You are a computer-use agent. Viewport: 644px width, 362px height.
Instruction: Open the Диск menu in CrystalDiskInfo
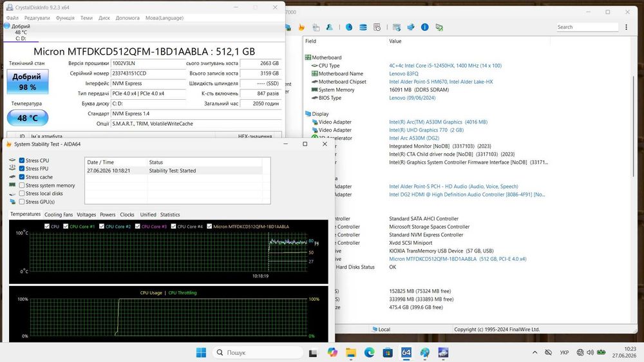click(104, 18)
